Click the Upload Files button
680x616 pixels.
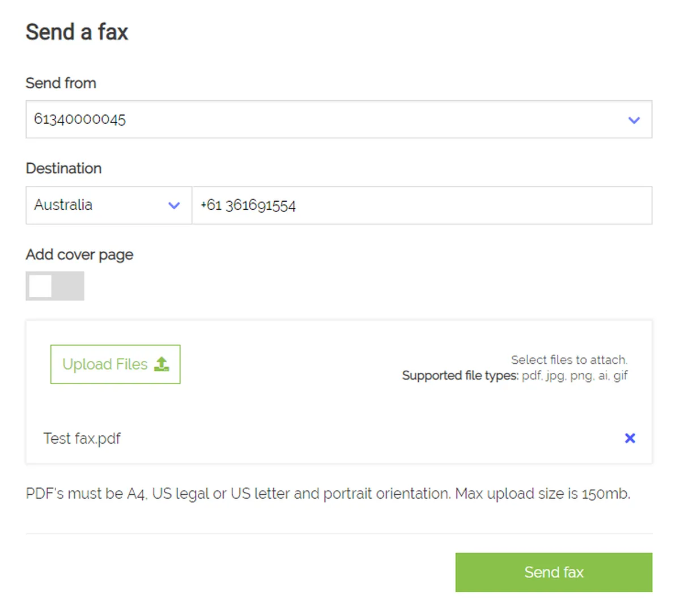115,364
